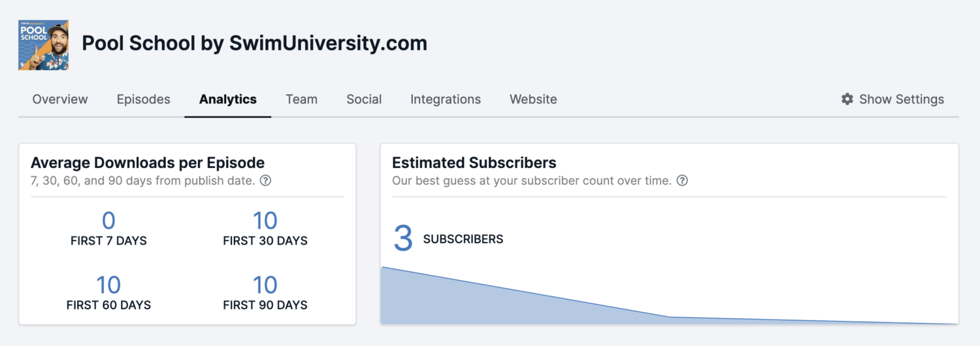Select the Analytics tab

pyautogui.click(x=228, y=99)
